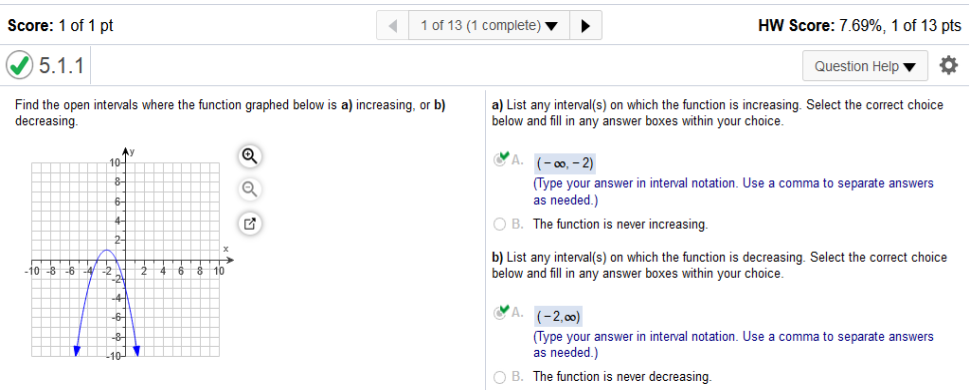Click the green checkmark beside 5.1.1
Screen dimensions: 970x391
pyautogui.click(x=19, y=65)
